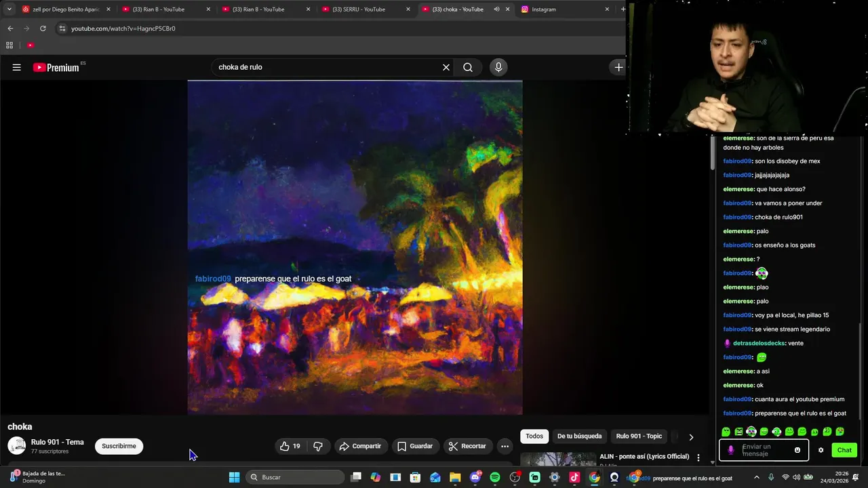Click fabirod09 username on video overlay

(x=213, y=279)
